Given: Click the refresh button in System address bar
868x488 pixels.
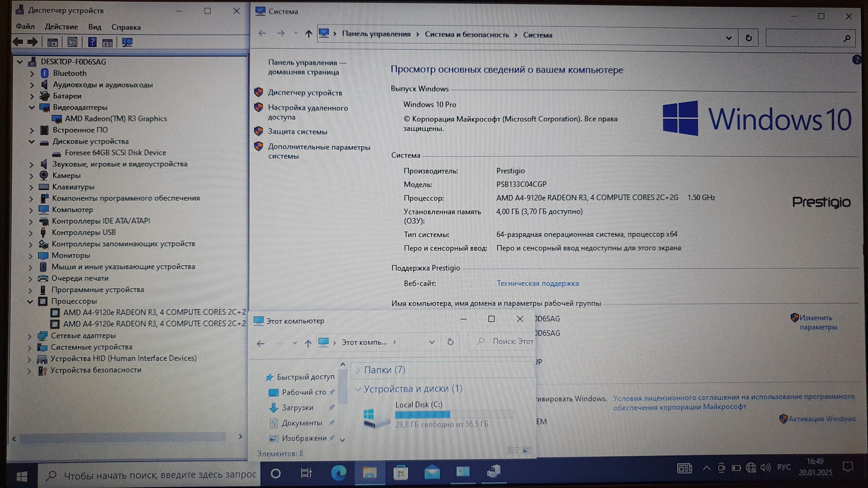Looking at the screenshot, I should pos(748,38).
